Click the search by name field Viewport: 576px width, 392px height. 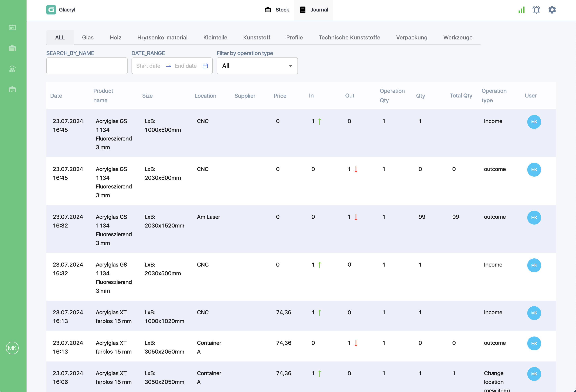pyautogui.click(x=87, y=66)
